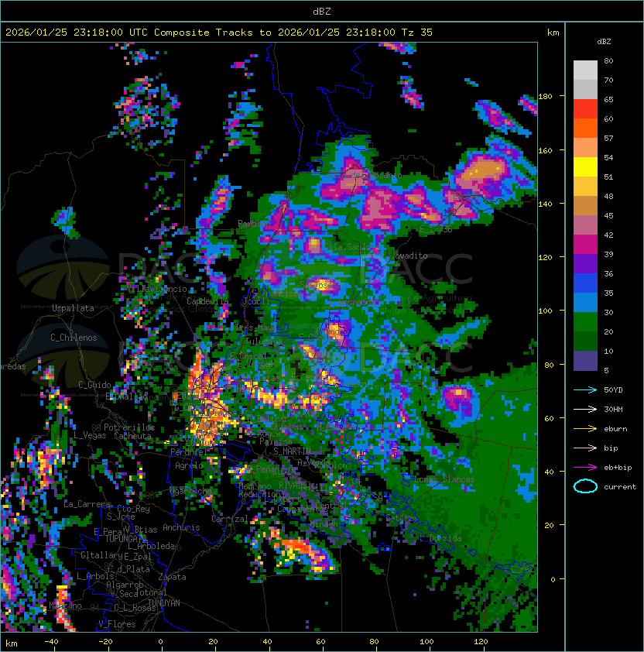The height and width of the screenshot is (652, 644).
Task: Select the yellow eburn arrow icon
Action: point(585,429)
